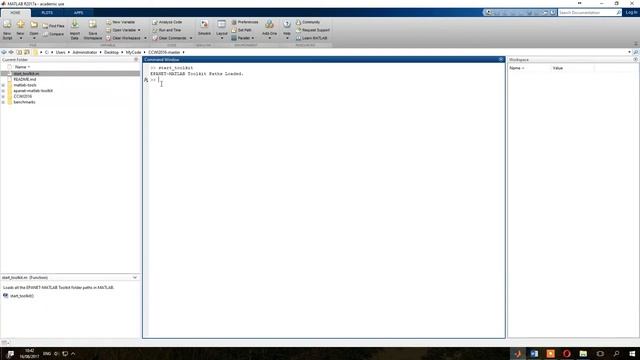Expand Clear Workspace options arrow
640x360 pixels.
click(x=145, y=38)
